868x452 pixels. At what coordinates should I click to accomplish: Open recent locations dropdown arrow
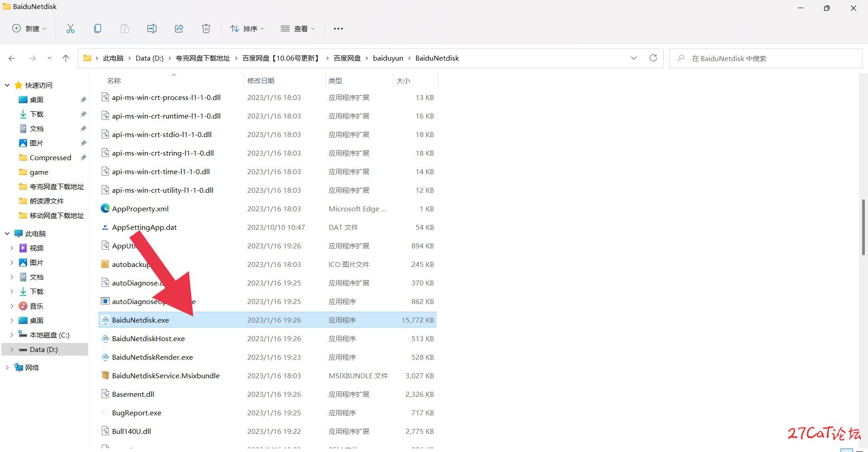click(49, 58)
